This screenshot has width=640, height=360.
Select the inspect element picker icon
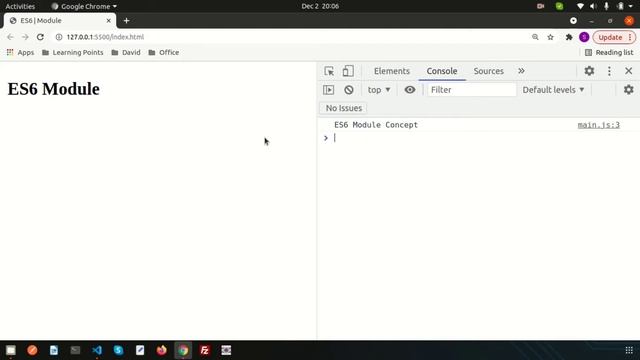329,71
